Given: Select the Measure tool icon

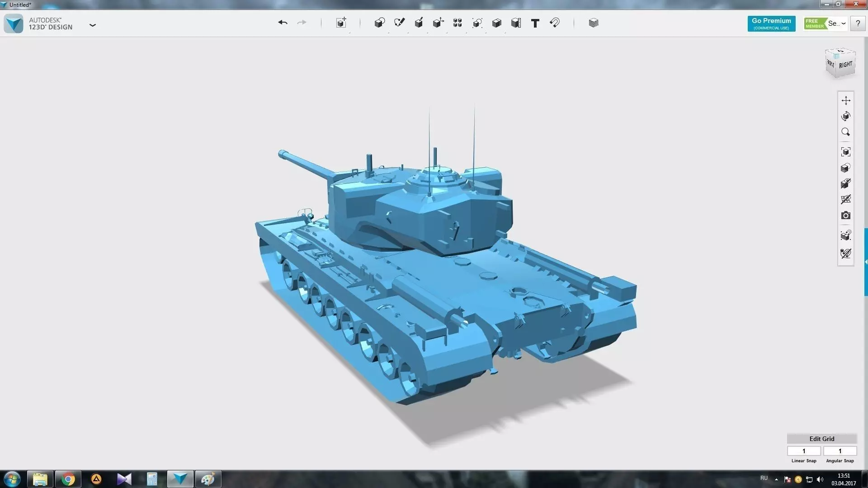Looking at the screenshot, I should 516,23.
